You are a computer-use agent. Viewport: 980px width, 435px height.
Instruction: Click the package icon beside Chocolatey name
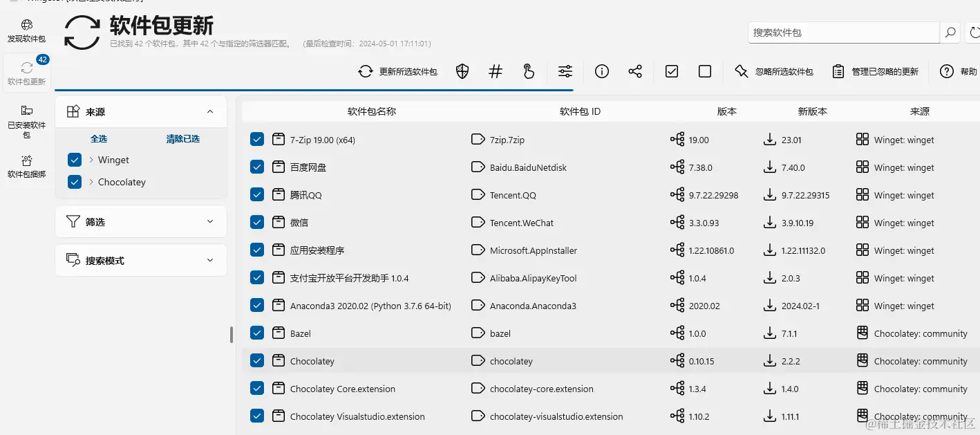(279, 361)
